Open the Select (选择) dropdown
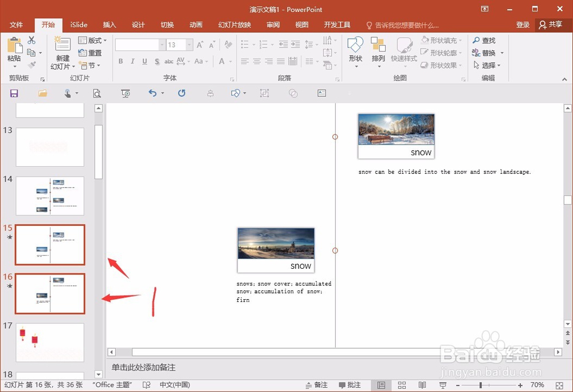 pyautogui.click(x=486, y=65)
